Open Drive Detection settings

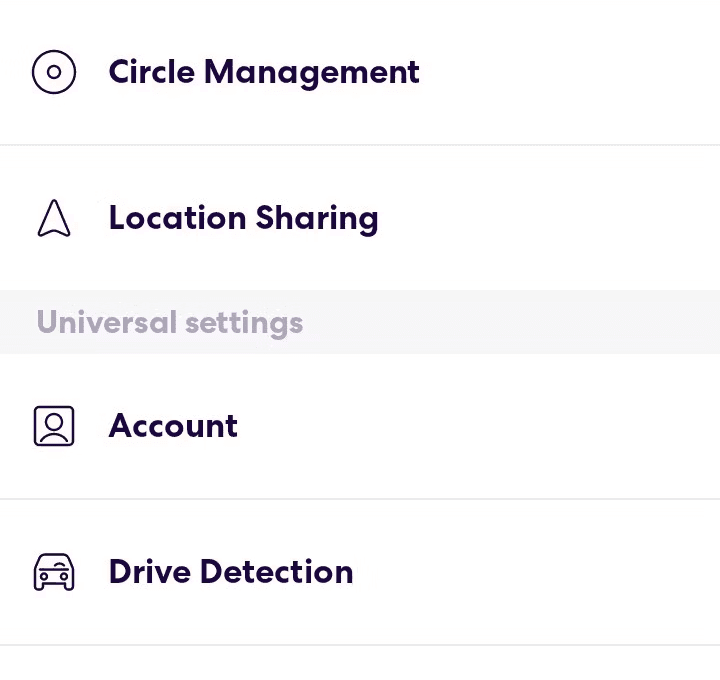[360, 572]
